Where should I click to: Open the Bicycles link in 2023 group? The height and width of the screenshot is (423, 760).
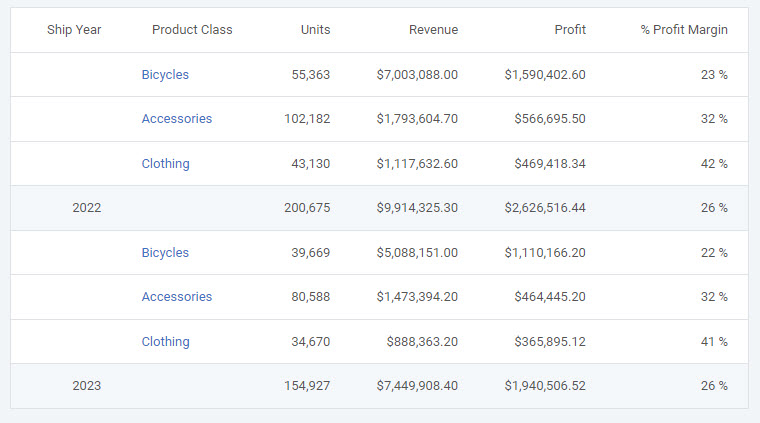coord(165,252)
